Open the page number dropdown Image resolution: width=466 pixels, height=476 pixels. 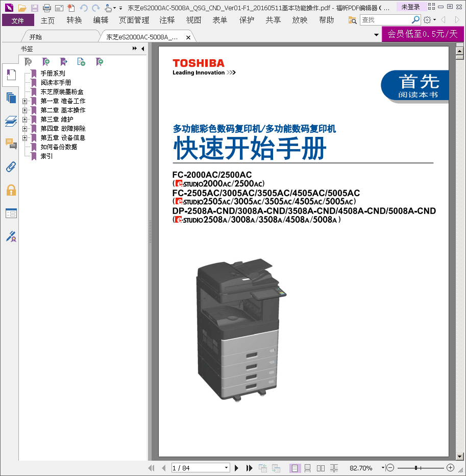(x=226, y=468)
